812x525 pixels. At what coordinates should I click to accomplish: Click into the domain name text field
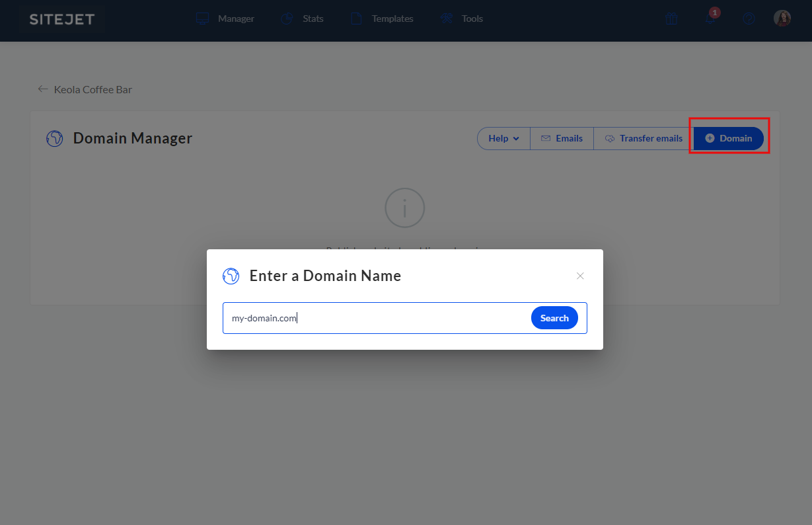[x=377, y=318]
